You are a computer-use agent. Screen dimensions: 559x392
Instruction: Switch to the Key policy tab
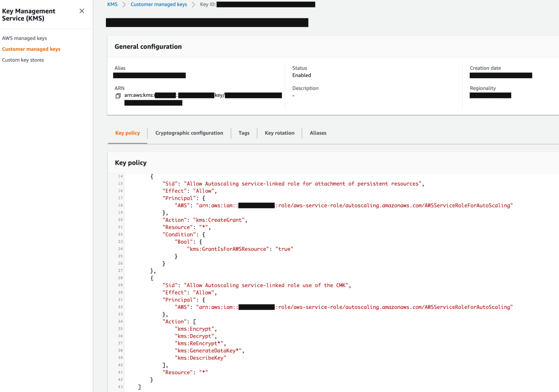(128, 133)
